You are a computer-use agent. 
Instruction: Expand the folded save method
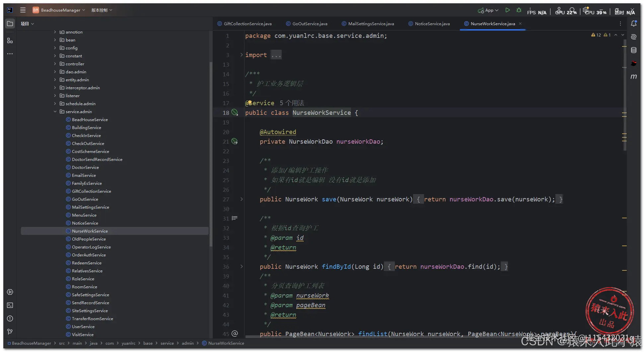coord(242,199)
